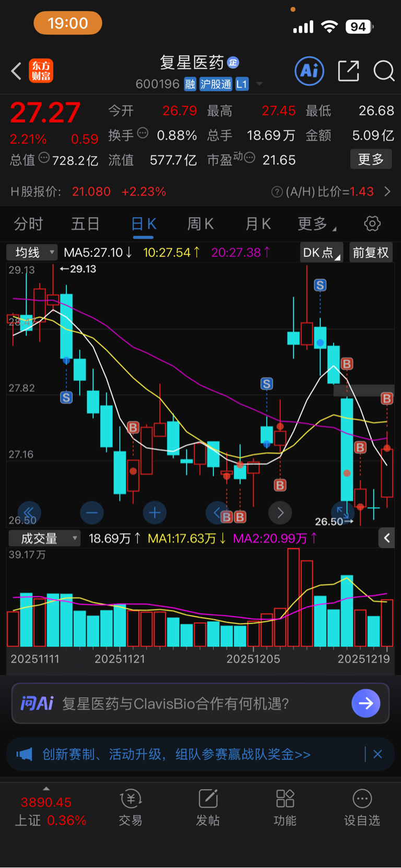
Task: Open chart settings gear icon
Action: (x=372, y=224)
